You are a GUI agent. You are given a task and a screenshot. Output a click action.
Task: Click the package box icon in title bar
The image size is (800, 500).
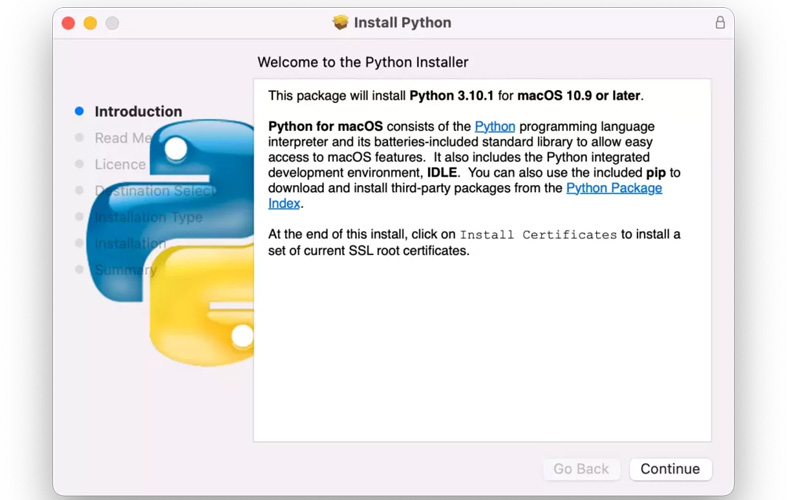[x=340, y=22]
